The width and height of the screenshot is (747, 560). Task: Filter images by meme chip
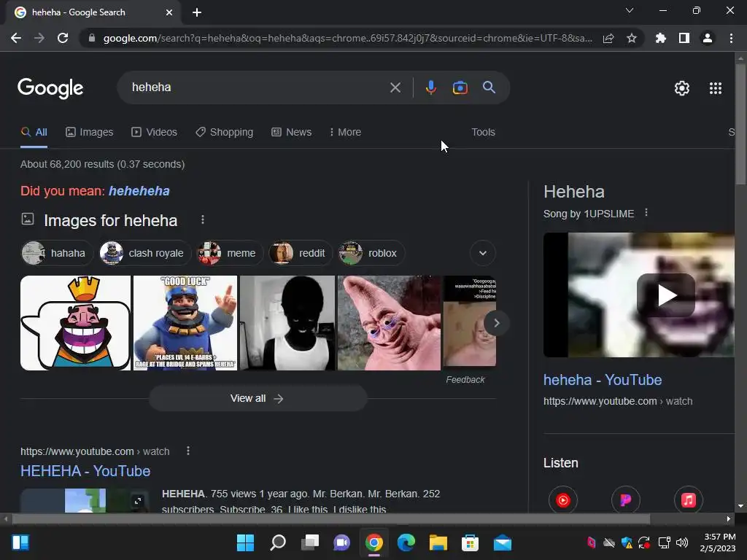(x=230, y=253)
